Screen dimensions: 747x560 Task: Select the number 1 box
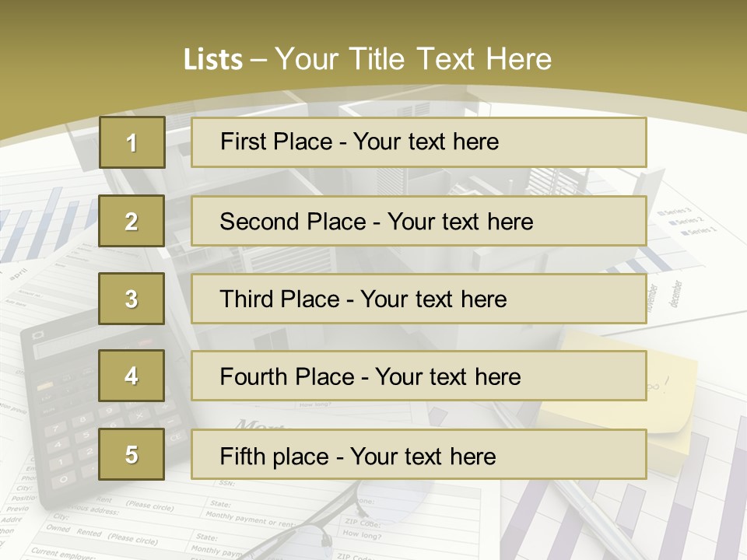[x=132, y=142]
